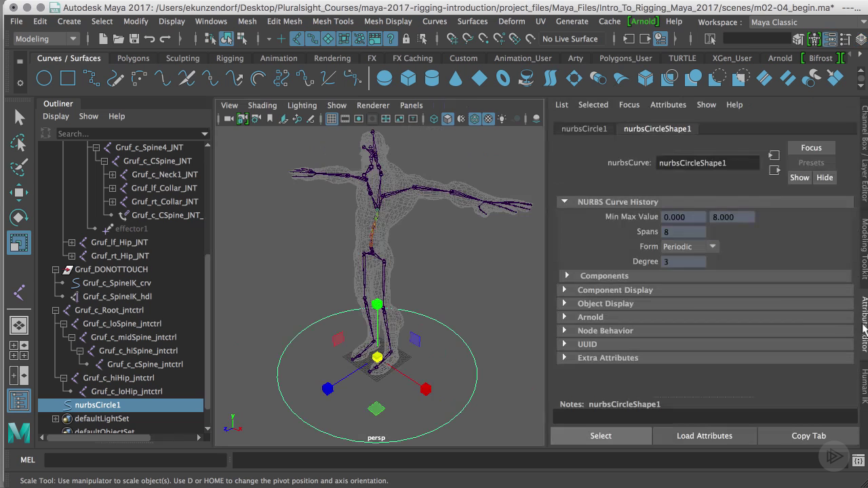868x488 pixels.
Task: Edit the nurbsCurve name field
Action: 708,163
